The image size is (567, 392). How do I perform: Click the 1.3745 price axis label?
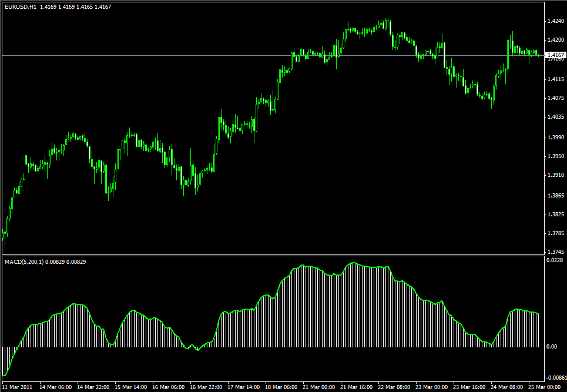[556, 252]
